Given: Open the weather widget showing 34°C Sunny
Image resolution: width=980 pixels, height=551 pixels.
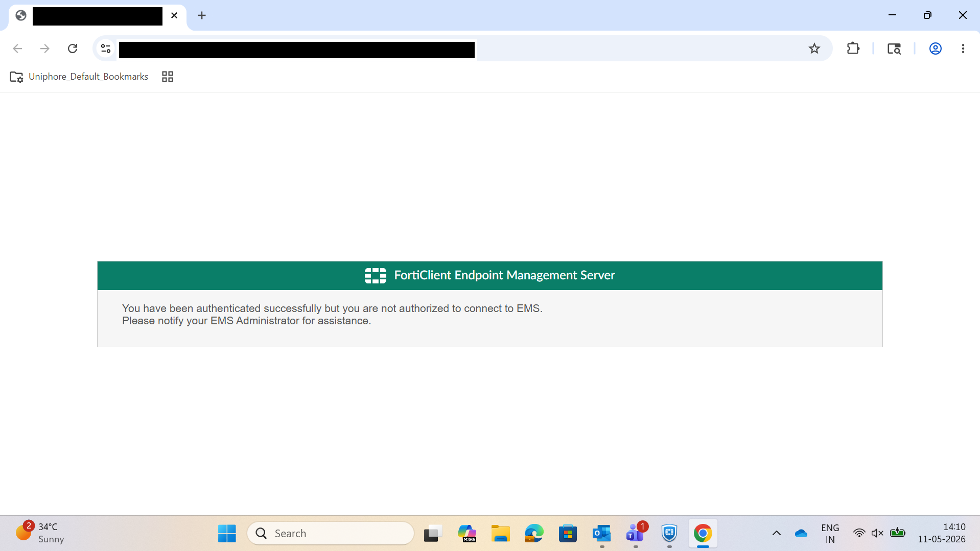Looking at the screenshot, I should point(40,534).
